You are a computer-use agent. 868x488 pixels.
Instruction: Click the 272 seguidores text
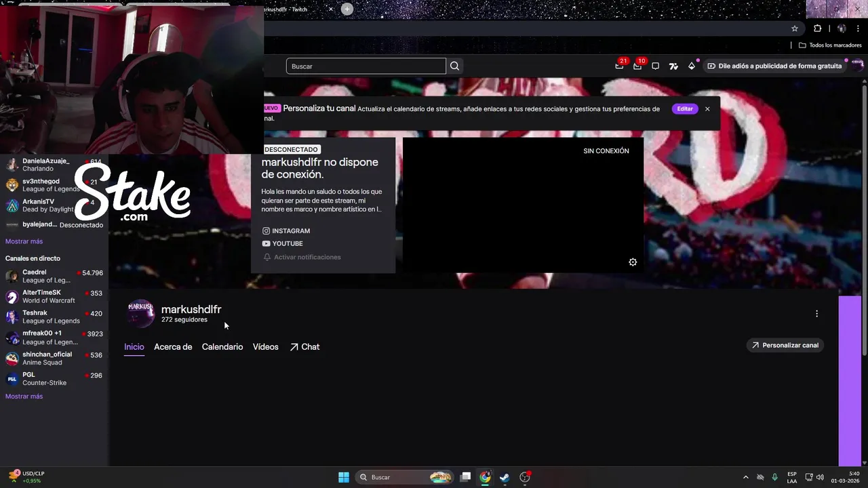tap(184, 320)
